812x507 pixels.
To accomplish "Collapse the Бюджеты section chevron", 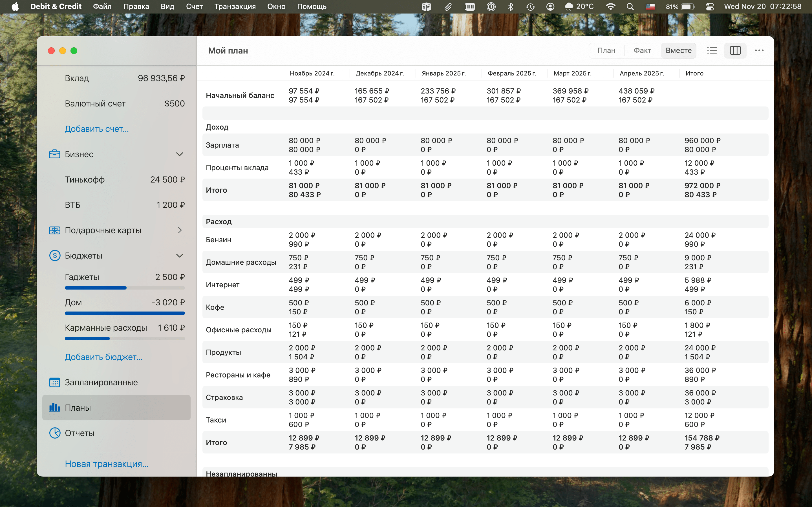I will (x=180, y=255).
